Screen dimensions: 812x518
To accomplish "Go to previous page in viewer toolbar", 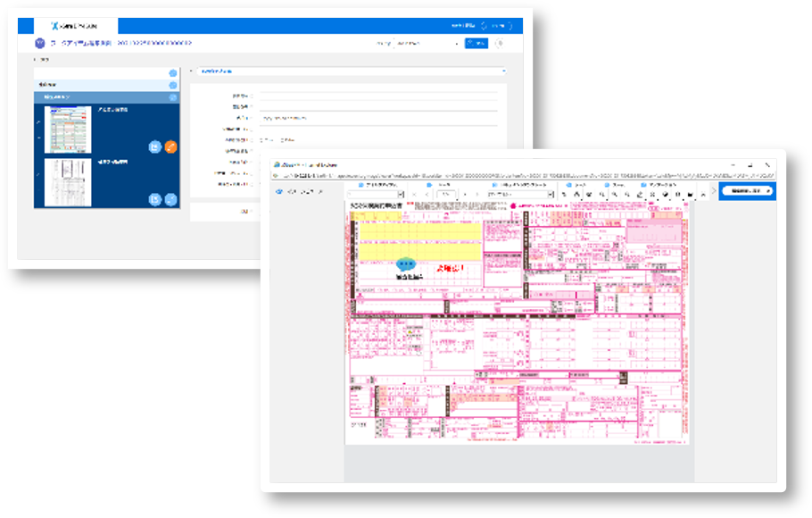I will point(427,194).
